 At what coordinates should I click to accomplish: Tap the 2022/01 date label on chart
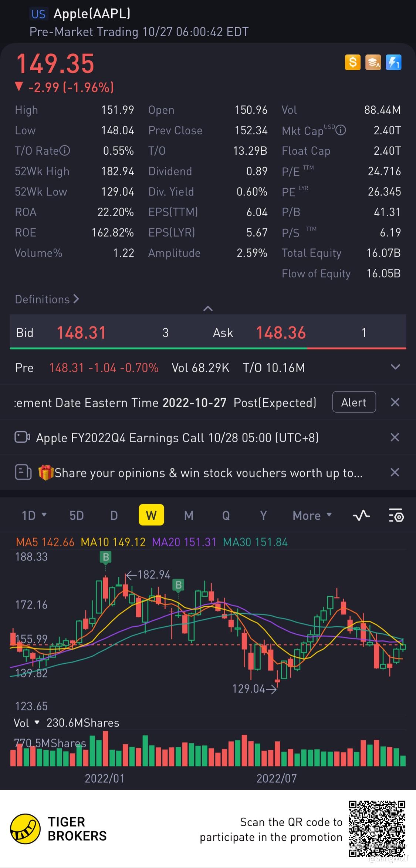tap(105, 778)
